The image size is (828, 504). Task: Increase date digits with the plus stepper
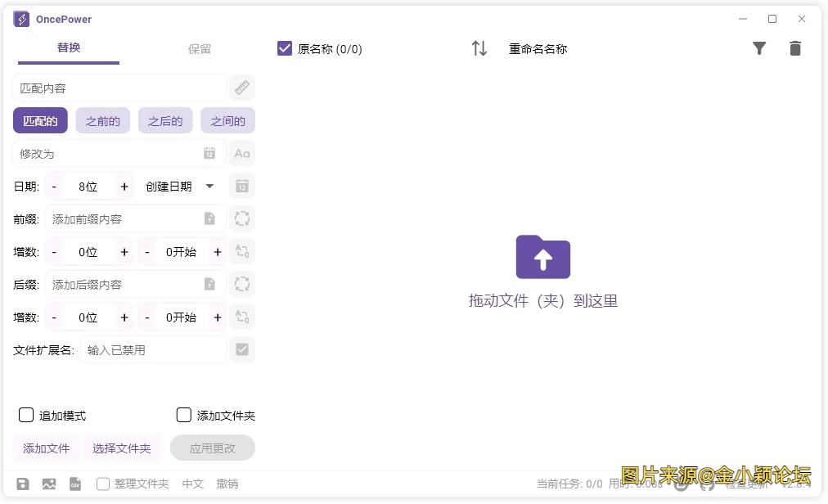(124, 186)
